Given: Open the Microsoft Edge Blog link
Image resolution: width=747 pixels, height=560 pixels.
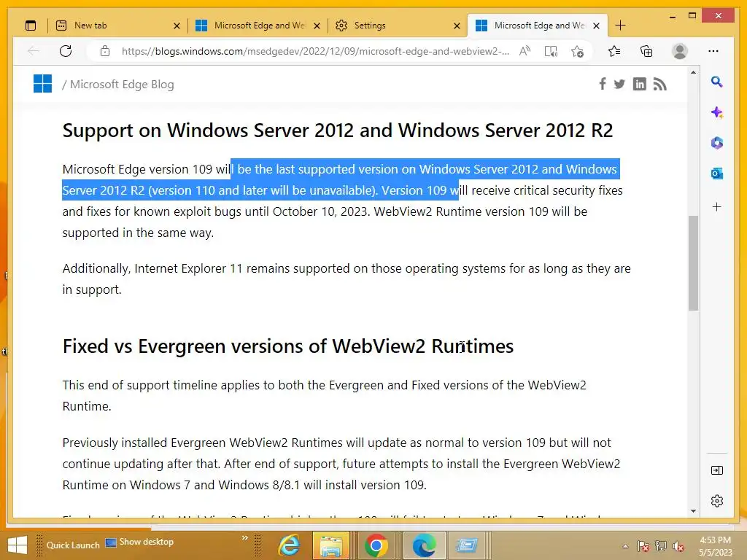Looking at the screenshot, I should point(122,85).
